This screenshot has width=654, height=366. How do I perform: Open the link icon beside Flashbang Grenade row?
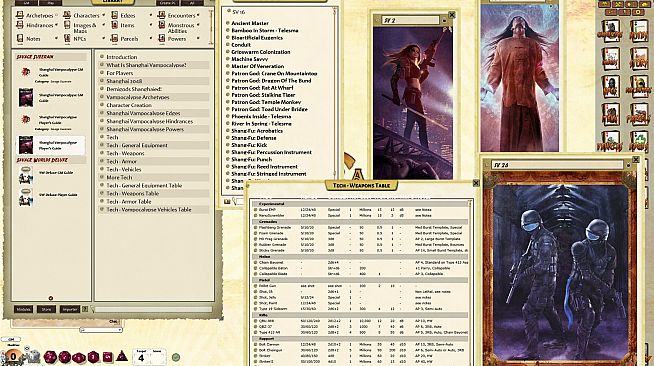pos(255,228)
